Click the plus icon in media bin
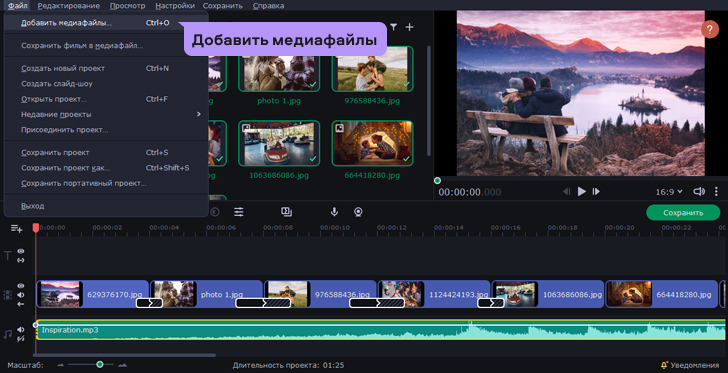The height and width of the screenshot is (373, 728). [409, 27]
